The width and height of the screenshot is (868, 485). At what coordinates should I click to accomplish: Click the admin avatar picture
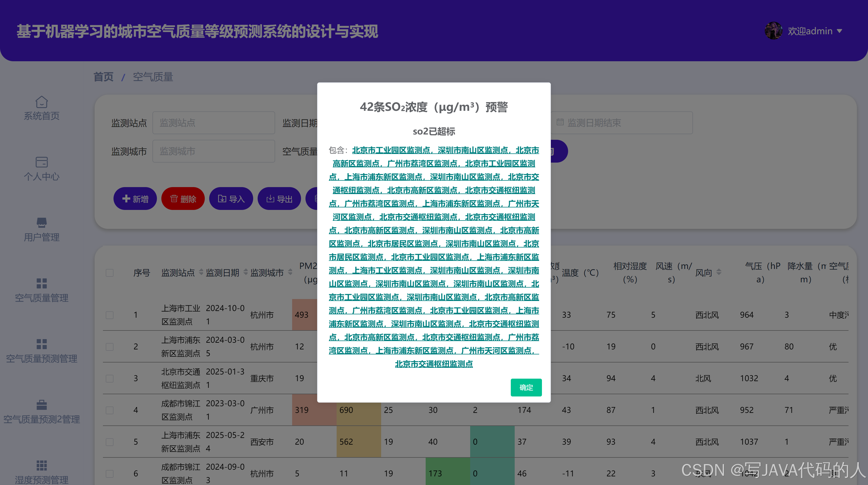[x=773, y=31]
